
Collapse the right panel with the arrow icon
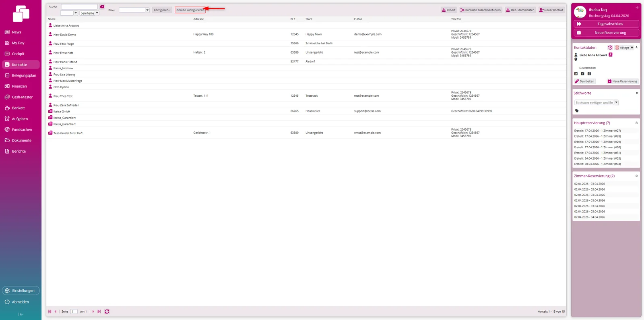[x=638, y=7]
